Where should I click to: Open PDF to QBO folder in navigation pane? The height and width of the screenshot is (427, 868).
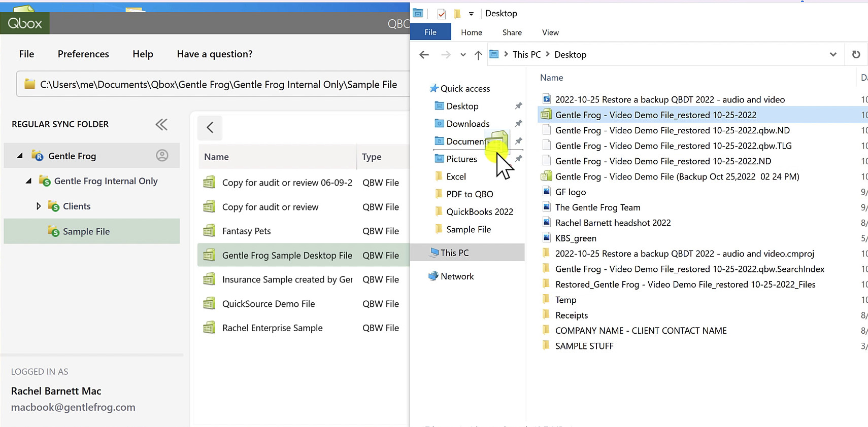pyautogui.click(x=470, y=194)
